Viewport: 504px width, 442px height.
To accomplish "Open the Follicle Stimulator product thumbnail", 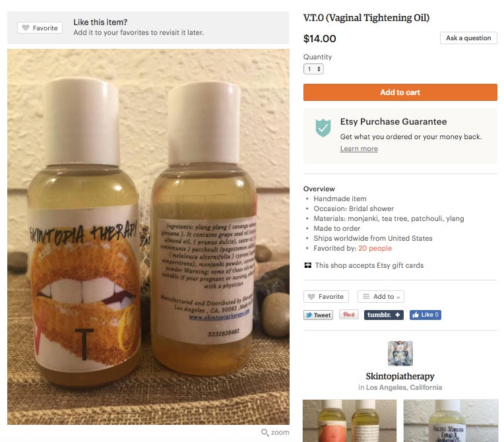I will 451,420.
